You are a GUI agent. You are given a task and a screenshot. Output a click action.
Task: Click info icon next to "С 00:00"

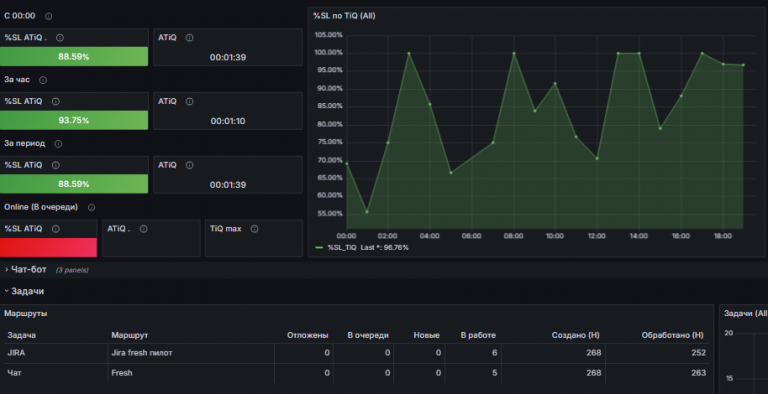pyautogui.click(x=48, y=16)
